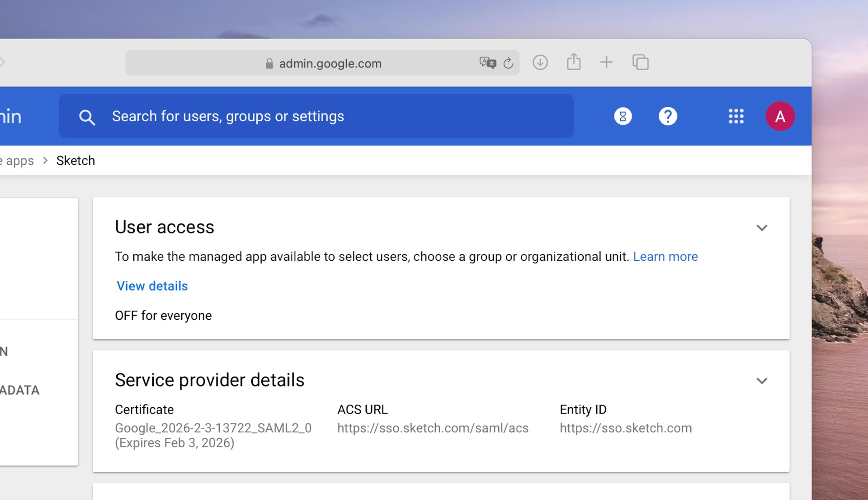Open a new tab with plus icon

[606, 62]
